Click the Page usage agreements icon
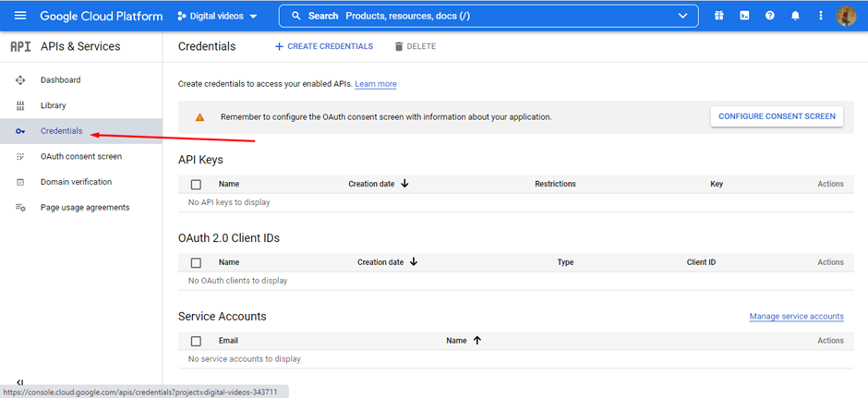This screenshot has width=868, height=398. pyautogui.click(x=20, y=208)
